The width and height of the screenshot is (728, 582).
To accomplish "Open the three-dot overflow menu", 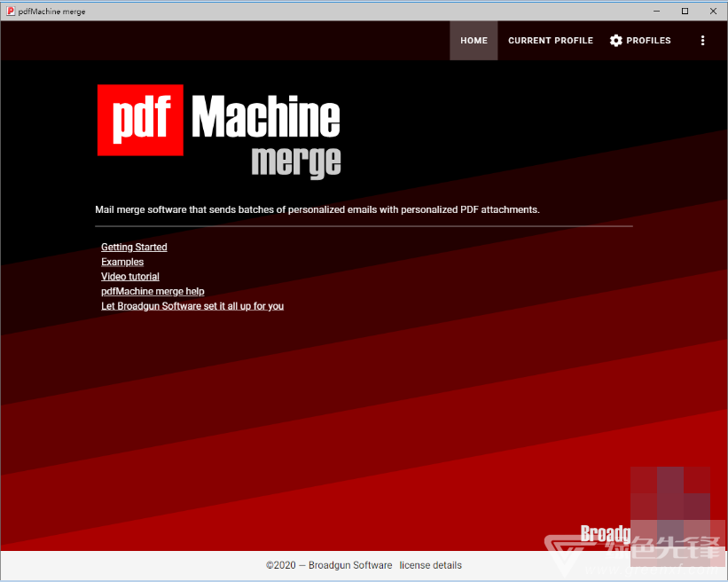I will (x=702, y=41).
